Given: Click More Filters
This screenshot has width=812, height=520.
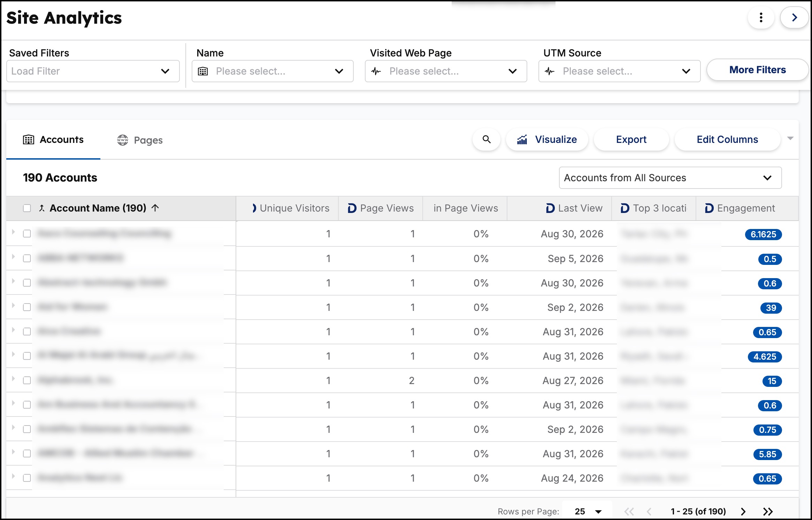Looking at the screenshot, I should tap(758, 70).
